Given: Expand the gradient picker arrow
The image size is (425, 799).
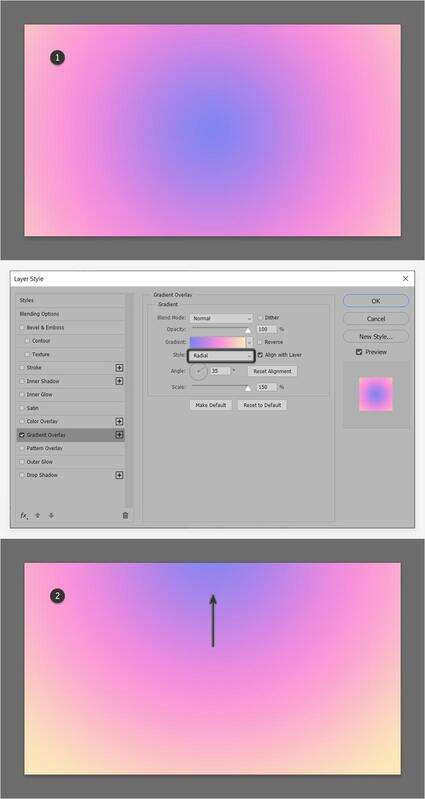Looking at the screenshot, I should pyautogui.click(x=250, y=342).
